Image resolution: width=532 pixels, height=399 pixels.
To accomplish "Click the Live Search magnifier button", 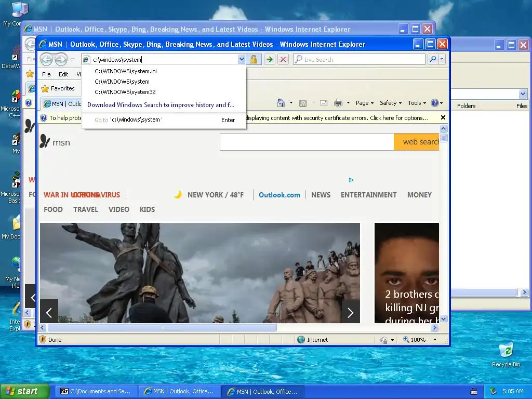I will pos(433,59).
